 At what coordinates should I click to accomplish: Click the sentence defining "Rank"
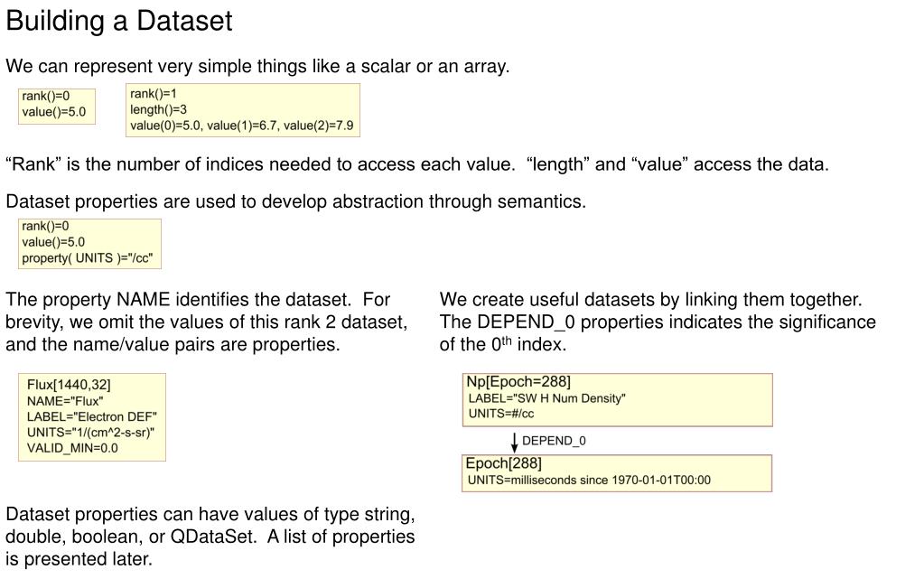261,164
